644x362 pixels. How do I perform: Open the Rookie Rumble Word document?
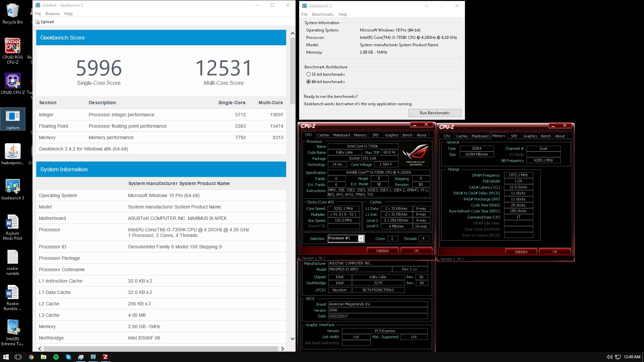pos(12,297)
